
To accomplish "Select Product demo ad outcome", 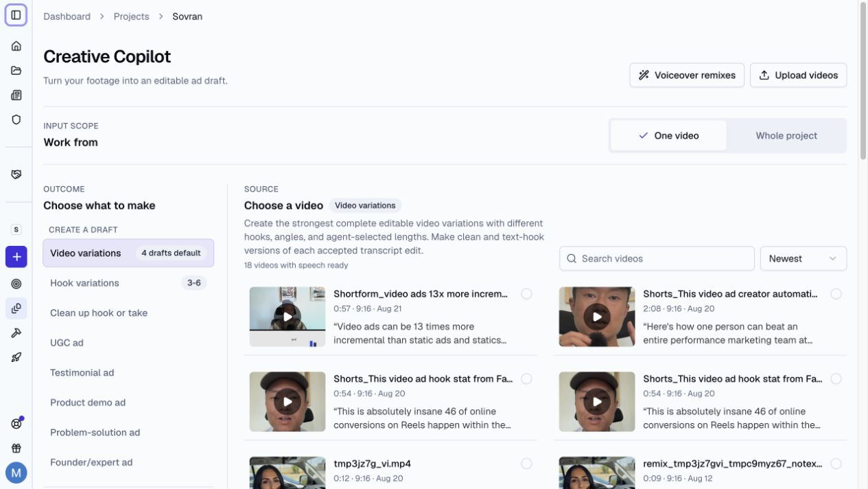I will (128, 402).
